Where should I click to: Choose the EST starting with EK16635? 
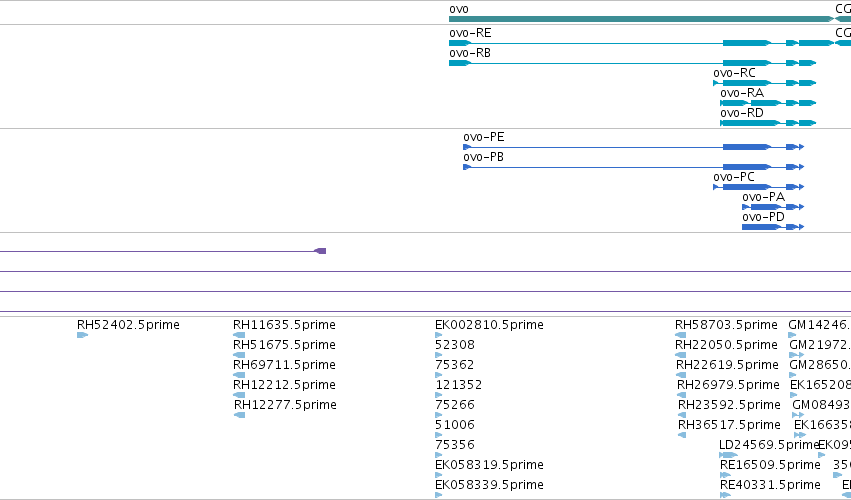(822, 426)
